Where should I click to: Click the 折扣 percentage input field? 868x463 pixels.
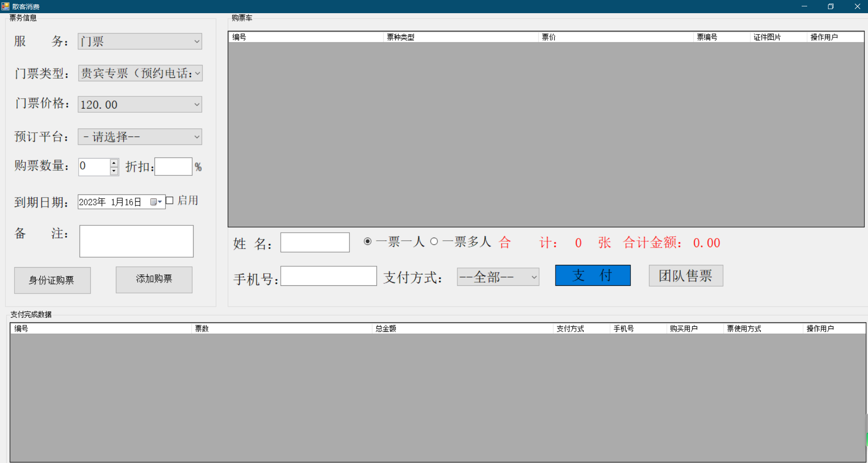174,167
